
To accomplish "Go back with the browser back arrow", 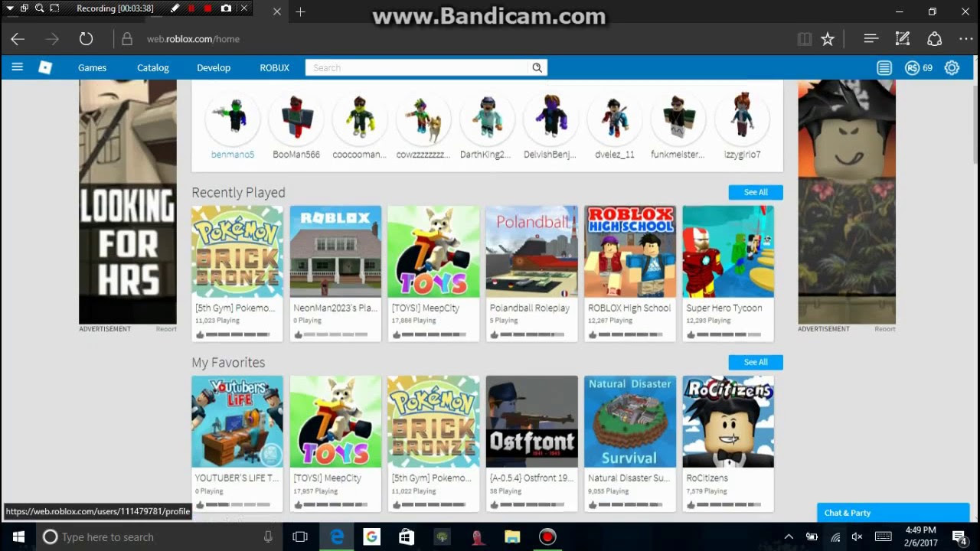I will 18,39.
